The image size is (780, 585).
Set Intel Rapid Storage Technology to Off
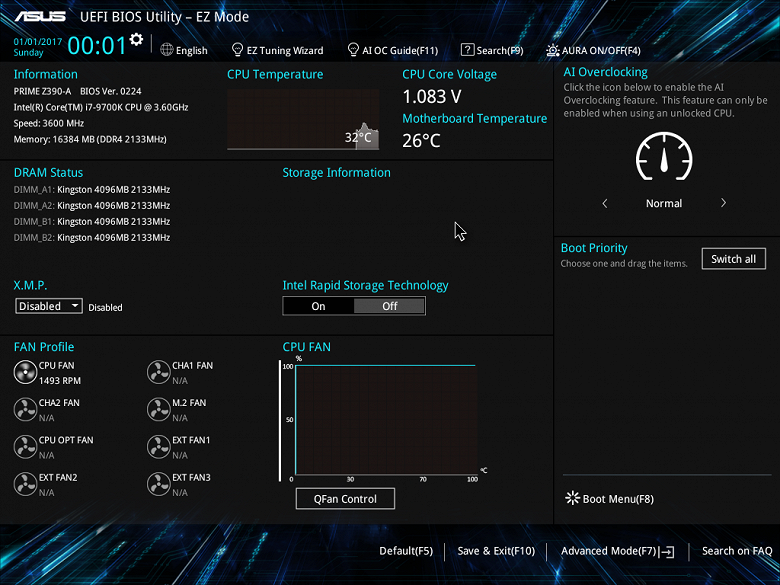(x=390, y=306)
